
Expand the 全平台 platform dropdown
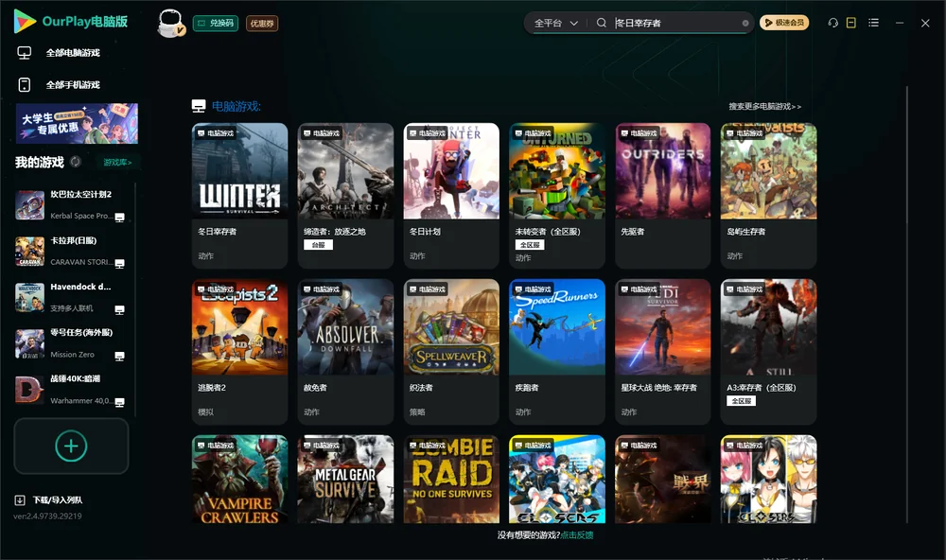tap(556, 23)
